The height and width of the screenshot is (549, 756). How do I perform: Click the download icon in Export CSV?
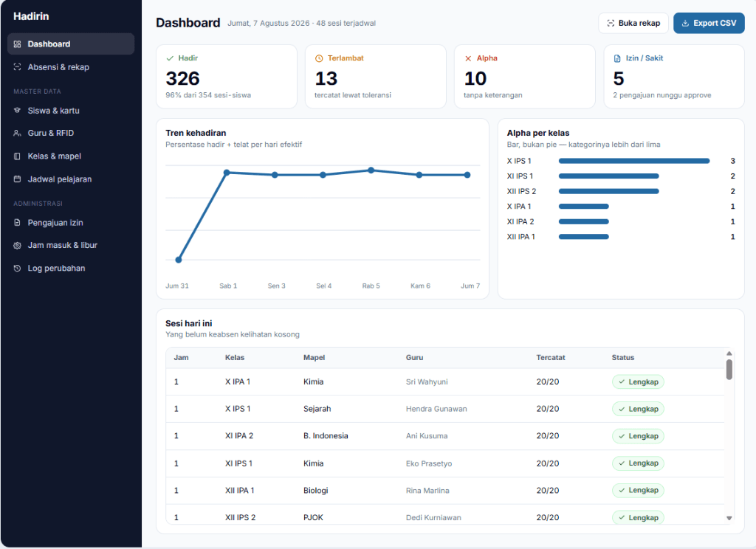pyautogui.click(x=685, y=23)
